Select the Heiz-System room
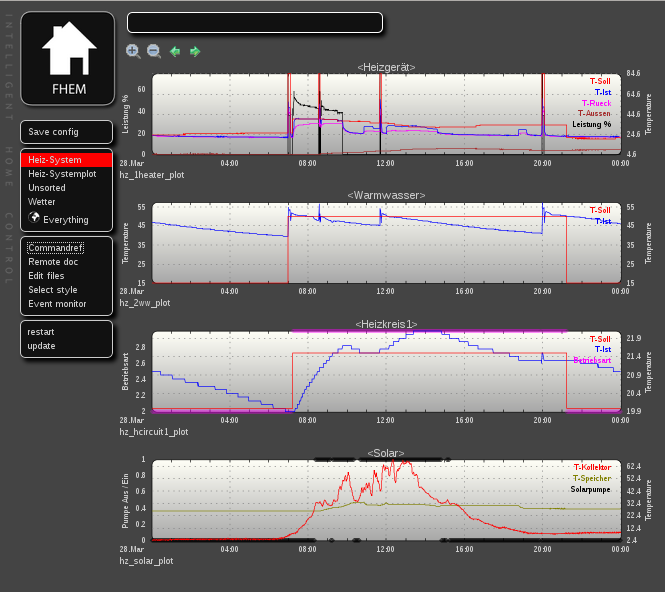This screenshot has height=592, width=665. pyautogui.click(x=55, y=160)
